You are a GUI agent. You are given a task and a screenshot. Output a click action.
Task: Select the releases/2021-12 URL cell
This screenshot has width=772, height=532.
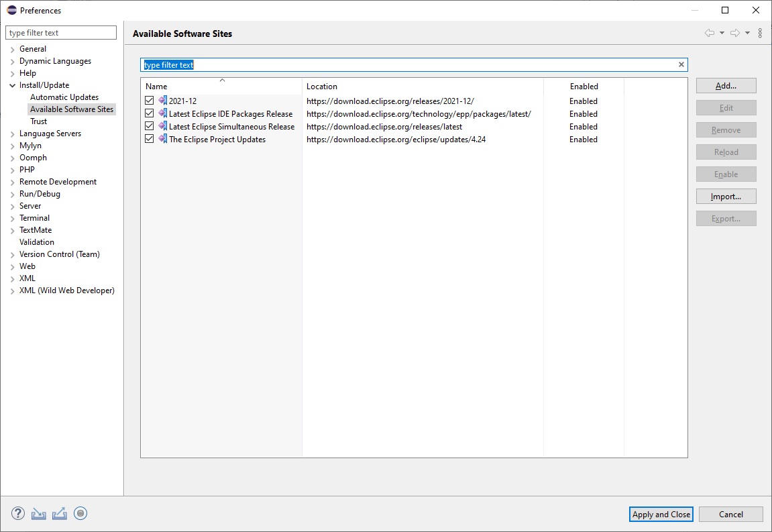pos(390,101)
